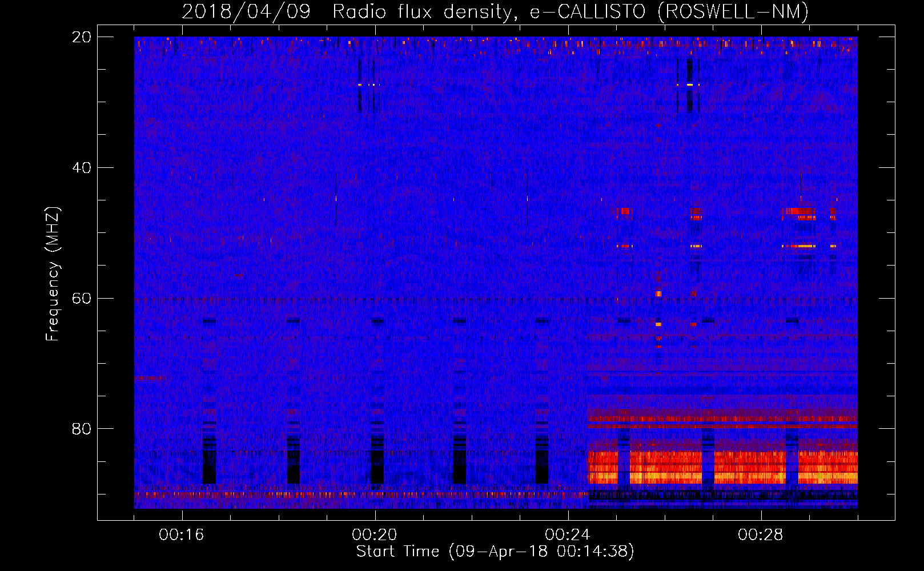Click the 00:20 time tick label

click(375, 535)
